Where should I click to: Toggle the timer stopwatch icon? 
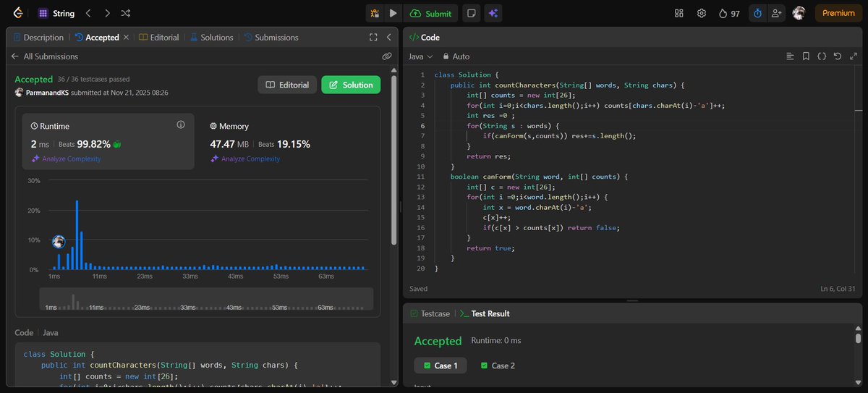[x=757, y=13]
